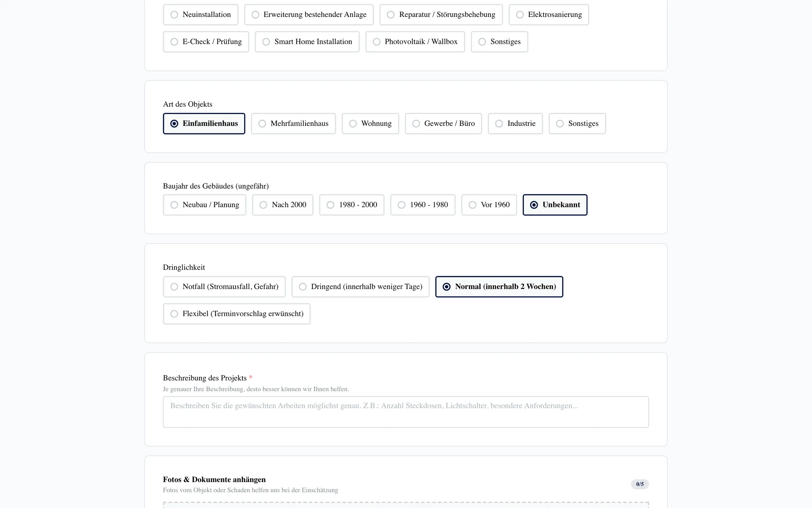Select Industrie as object type
Image resolution: width=812 pixels, height=508 pixels.
point(515,124)
